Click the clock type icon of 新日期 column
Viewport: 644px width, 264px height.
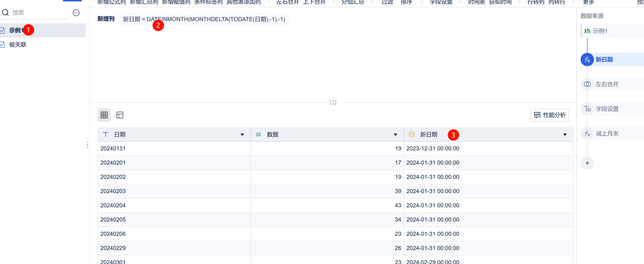coord(411,134)
